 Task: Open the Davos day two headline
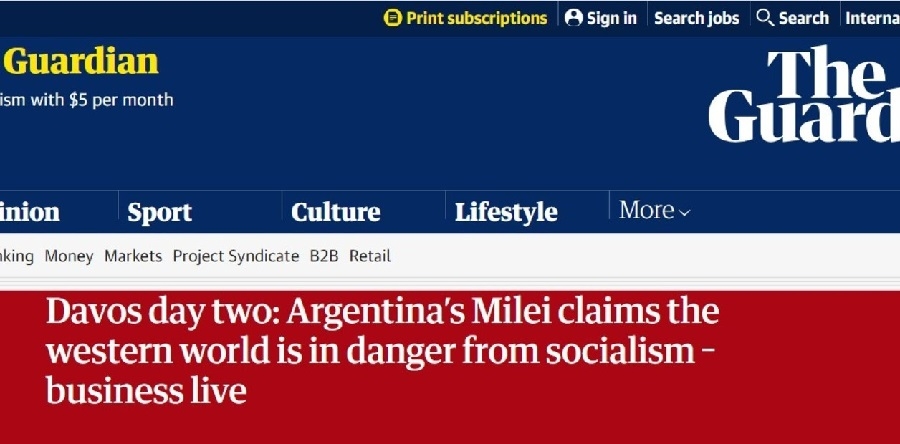pyautogui.click(x=382, y=351)
